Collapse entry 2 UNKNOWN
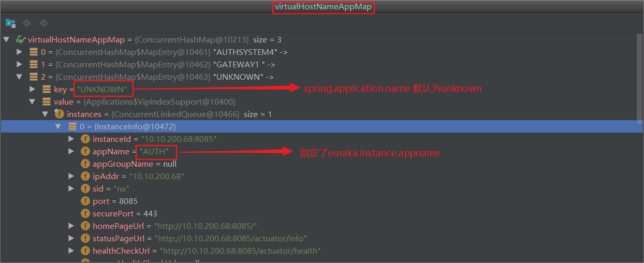644x263 pixels. pos(20,77)
